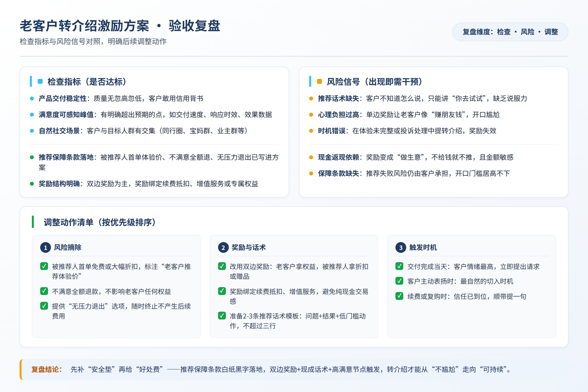The height and width of the screenshot is (392, 588).
Task: Click the heading 调整动作清单（按优先级排序）
Action: point(100,222)
